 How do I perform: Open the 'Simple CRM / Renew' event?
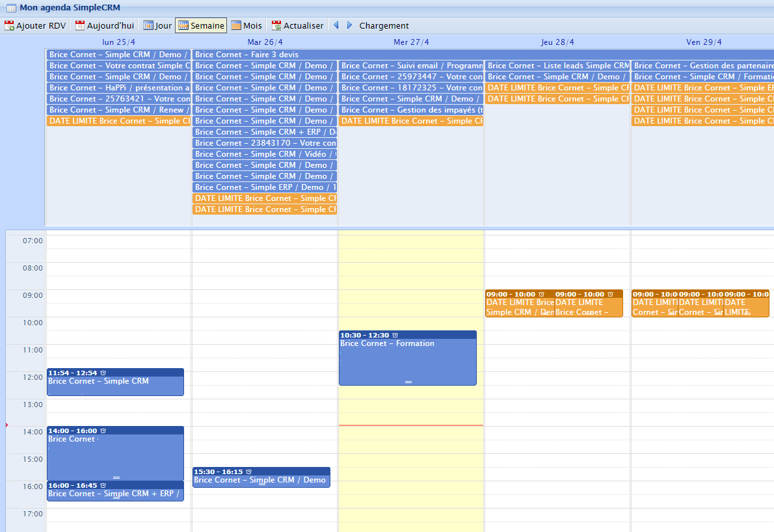(x=119, y=109)
